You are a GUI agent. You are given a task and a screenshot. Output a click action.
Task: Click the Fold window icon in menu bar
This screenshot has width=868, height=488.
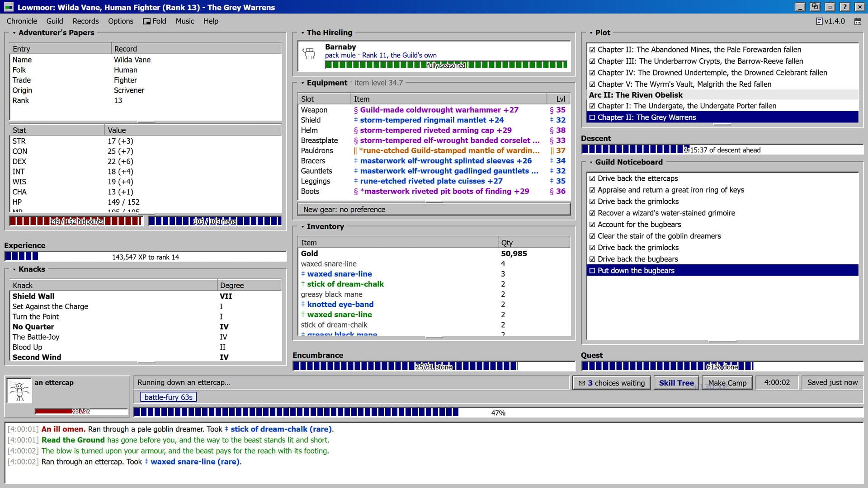coord(146,21)
